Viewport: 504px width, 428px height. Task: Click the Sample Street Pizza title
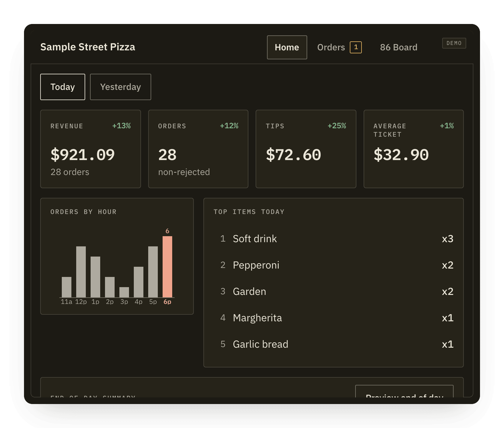tap(88, 47)
